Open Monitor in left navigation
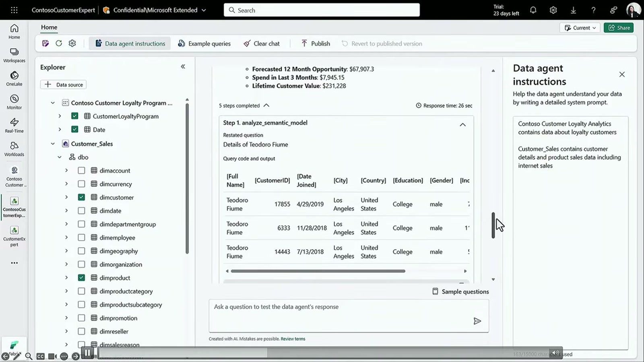The image size is (644, 362). coord(14,102)
